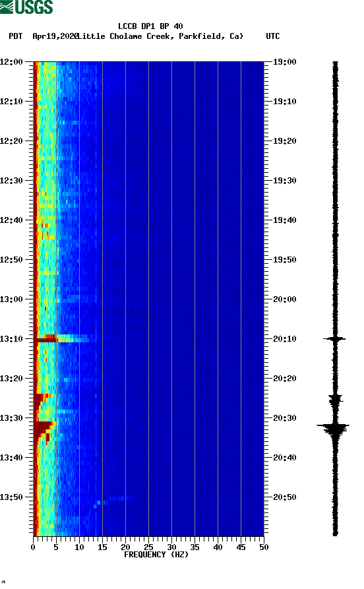Viewport: 364px width, 589px height.
Task: Click the 19:10 UTC time label
Action: [284, 102]
